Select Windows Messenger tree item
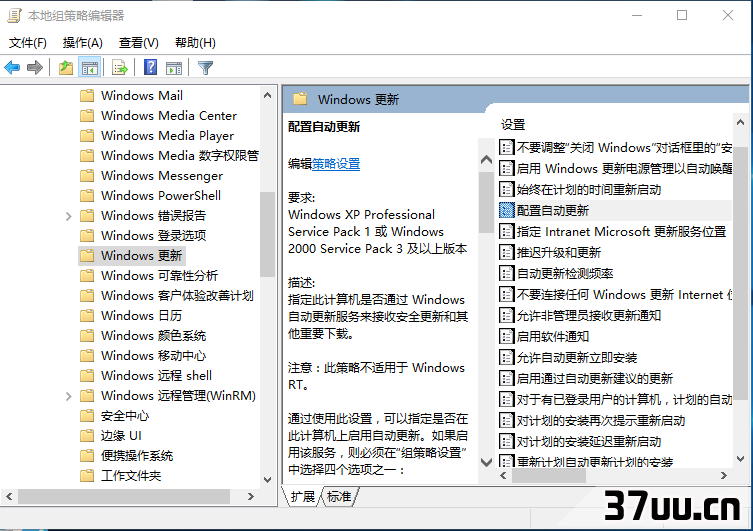Image resolution: width=753 pixels, height=531 pixels. 162,176
